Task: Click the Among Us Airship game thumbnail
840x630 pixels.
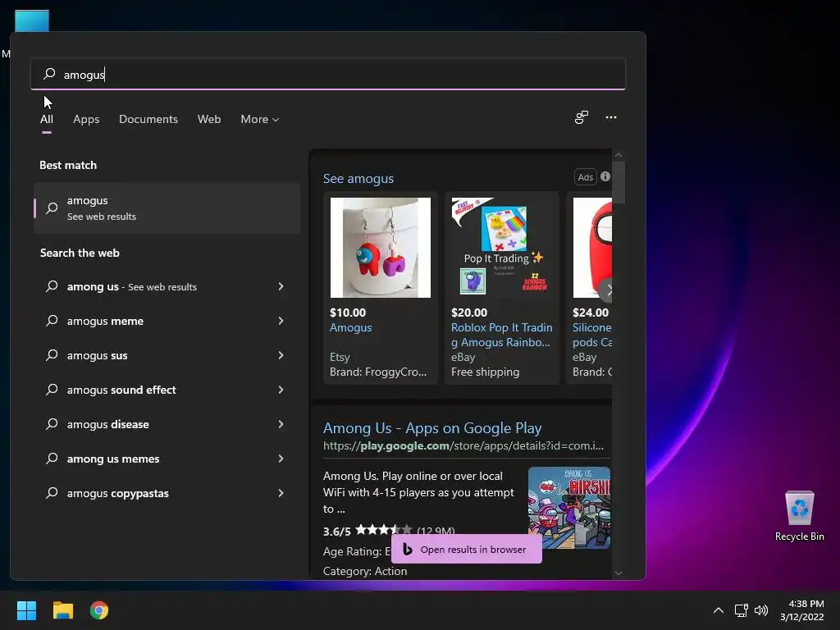Action: pyautogui.click(x=569, y=507)
